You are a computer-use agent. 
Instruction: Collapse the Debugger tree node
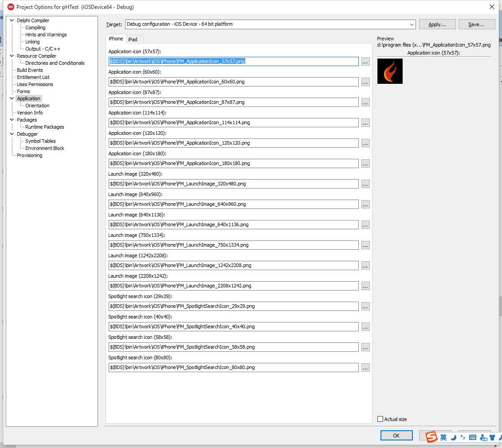pos(12,134)
